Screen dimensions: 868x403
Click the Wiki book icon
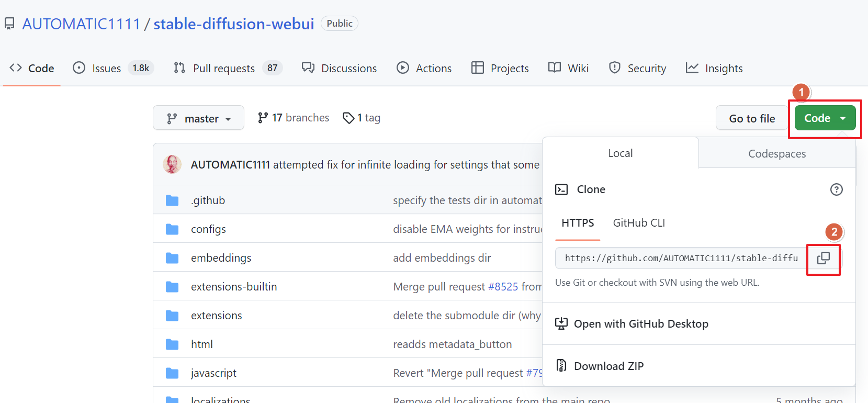555,68
